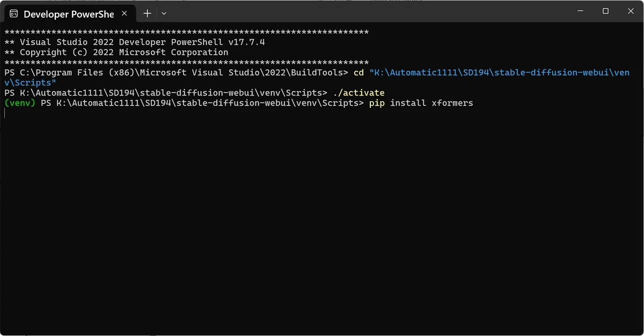Screen dimensions: 644x336
Task: Click the yellow pip keyword
Action: pos(377,103)
